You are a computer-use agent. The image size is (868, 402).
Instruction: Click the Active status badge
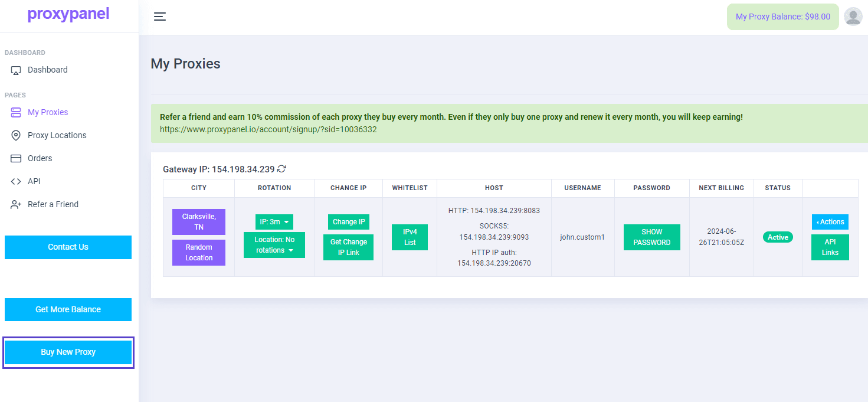click(x=777, y=237)
